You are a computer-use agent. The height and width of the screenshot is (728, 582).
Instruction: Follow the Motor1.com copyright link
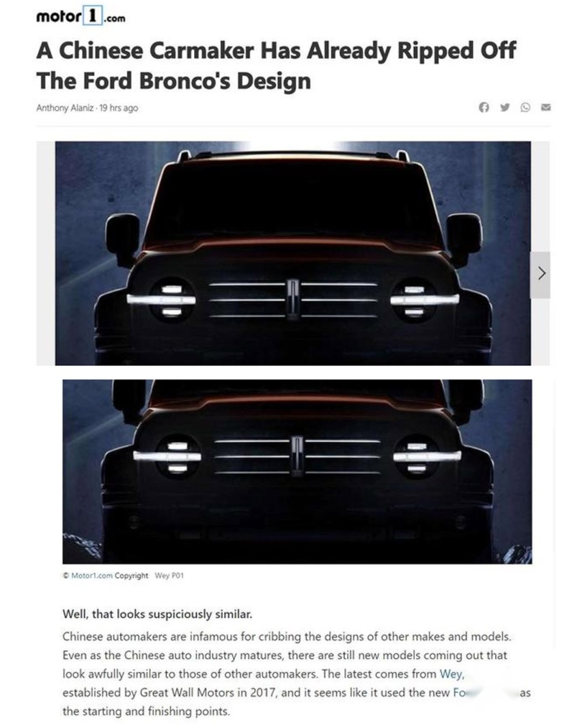(92, 576)
